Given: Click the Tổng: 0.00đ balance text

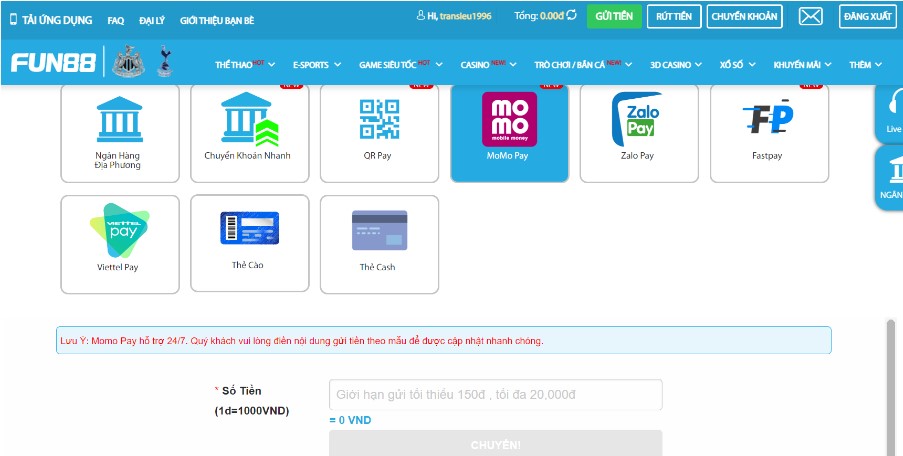Looking at the screenshot, I should coord(538,16).
